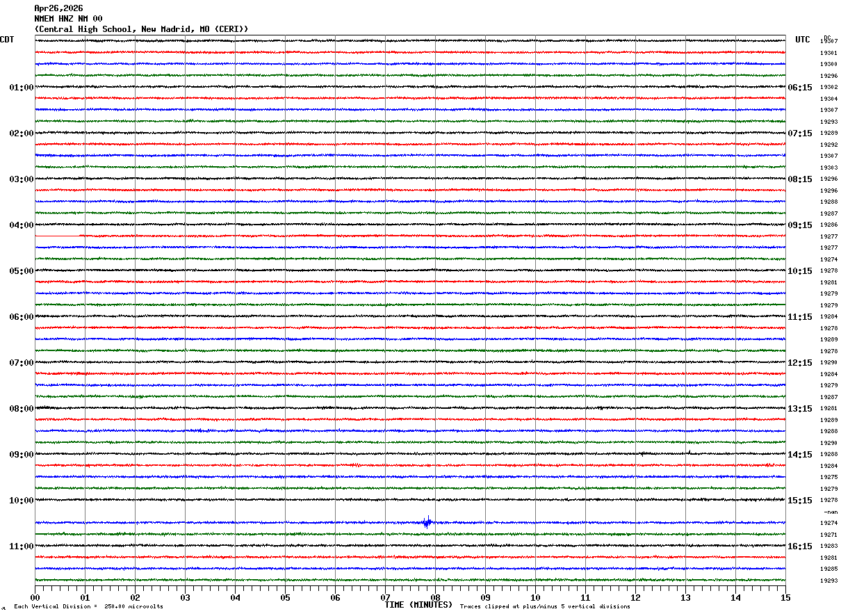Select the DC value 19292
Image resolution: width=841 pixels, height=616 pixels.
[x=828, y=145]
